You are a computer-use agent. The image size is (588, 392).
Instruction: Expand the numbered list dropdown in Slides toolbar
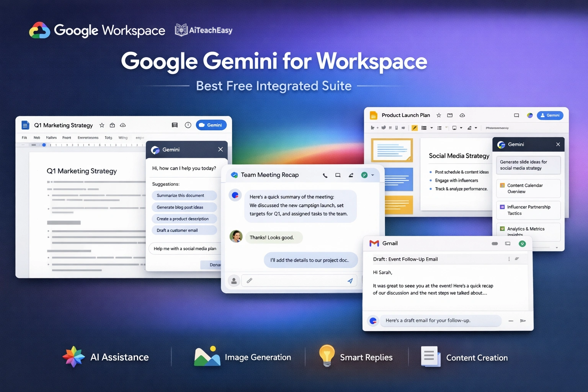pos(431,128)
